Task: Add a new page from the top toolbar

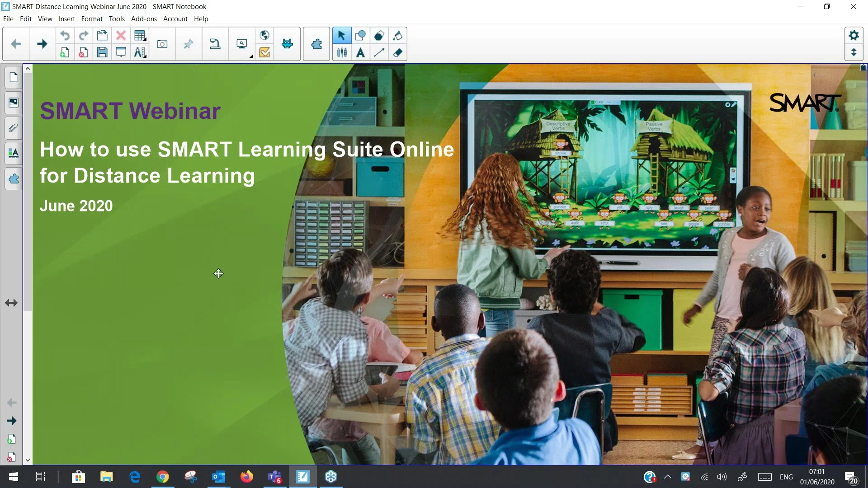Action: pos(65,52)
